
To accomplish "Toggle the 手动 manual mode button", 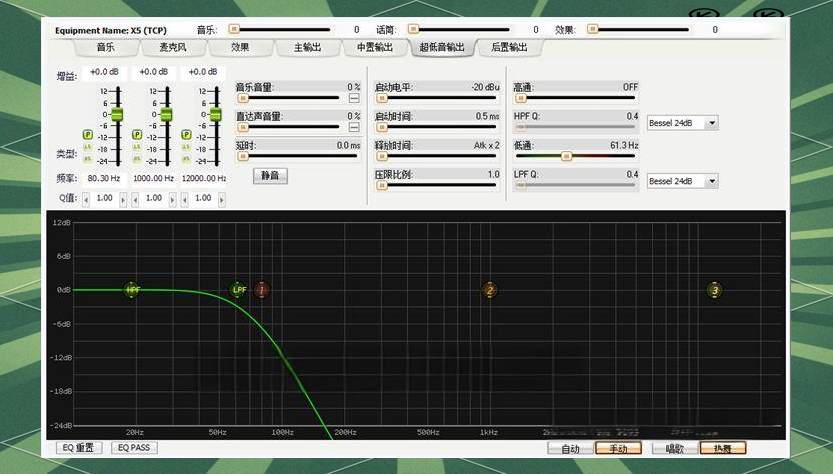I will (x=617, y=449).
